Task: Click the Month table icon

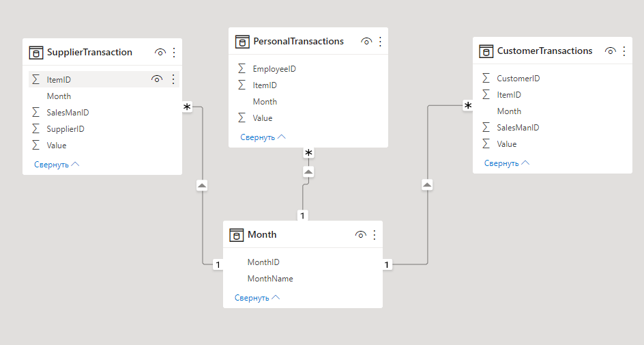Action: tap(237, 235)
